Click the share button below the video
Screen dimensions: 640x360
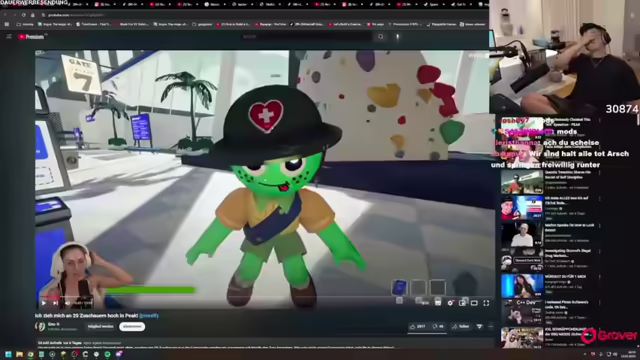tap(461, 327)
